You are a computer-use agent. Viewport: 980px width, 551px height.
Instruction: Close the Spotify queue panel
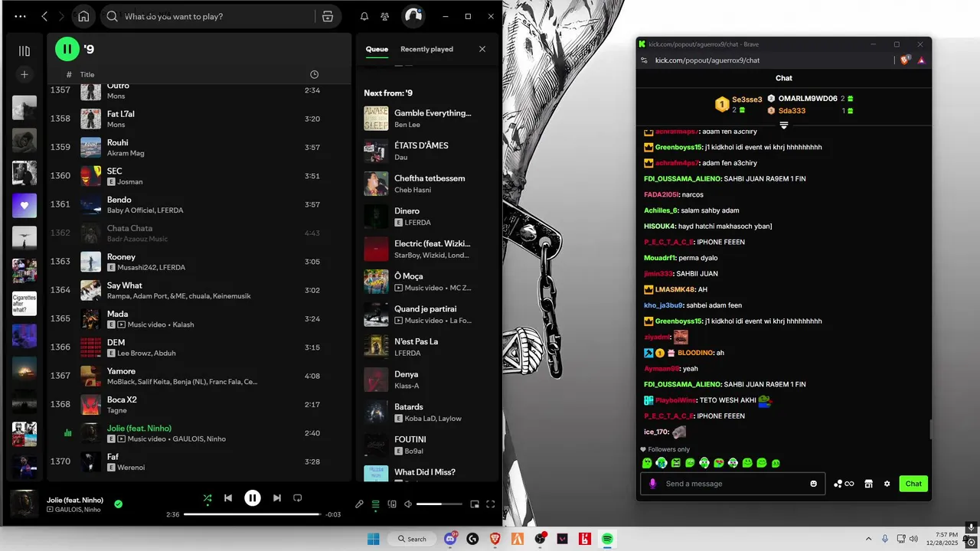click(x=482, y=49)
